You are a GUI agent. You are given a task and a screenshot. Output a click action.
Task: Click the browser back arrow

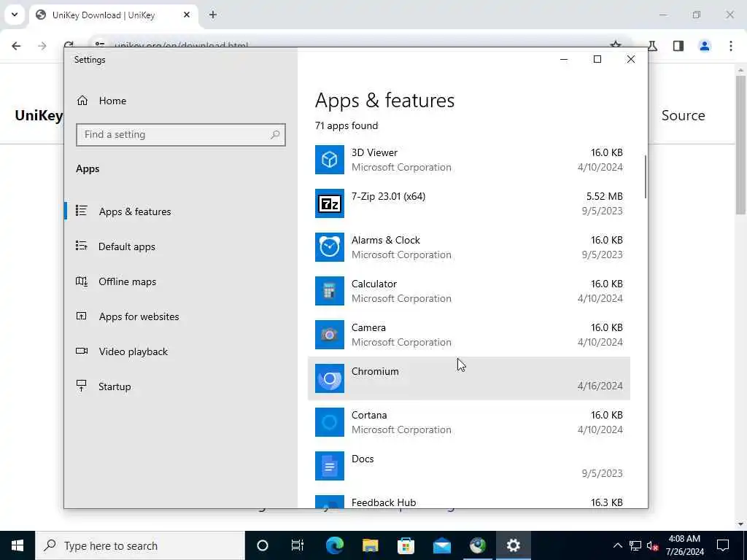pyautogui.click(x=16, y=46)
